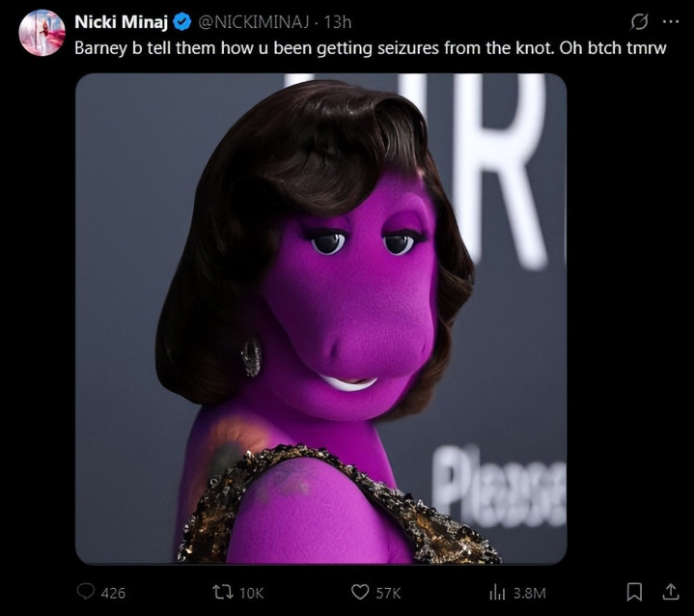Click the tweet text starting with Barney b
This screenshot has height=616, width=694.
tap(372, 47)
